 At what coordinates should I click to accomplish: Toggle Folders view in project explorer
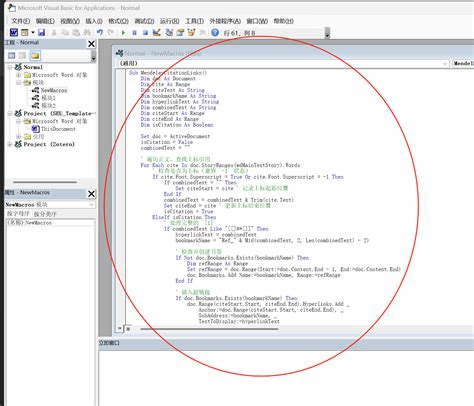point(35,55)
